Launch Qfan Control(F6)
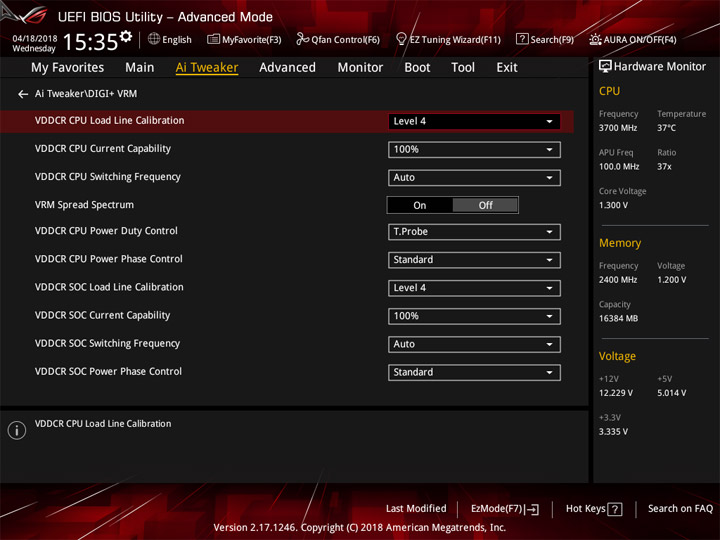This screenshot has height=540, width=720. pos(345,39)
